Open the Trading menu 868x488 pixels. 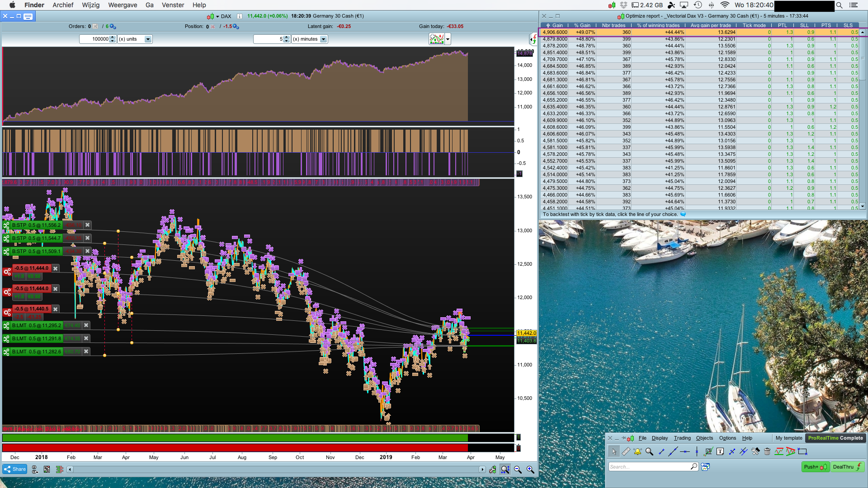tap(682, 438)
